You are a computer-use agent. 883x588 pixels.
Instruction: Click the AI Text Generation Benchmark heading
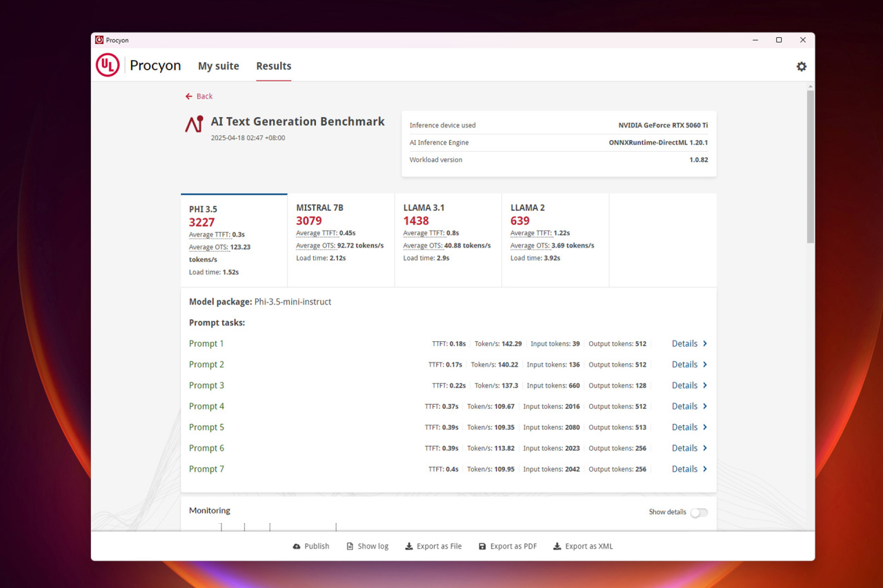click(297, 121)
